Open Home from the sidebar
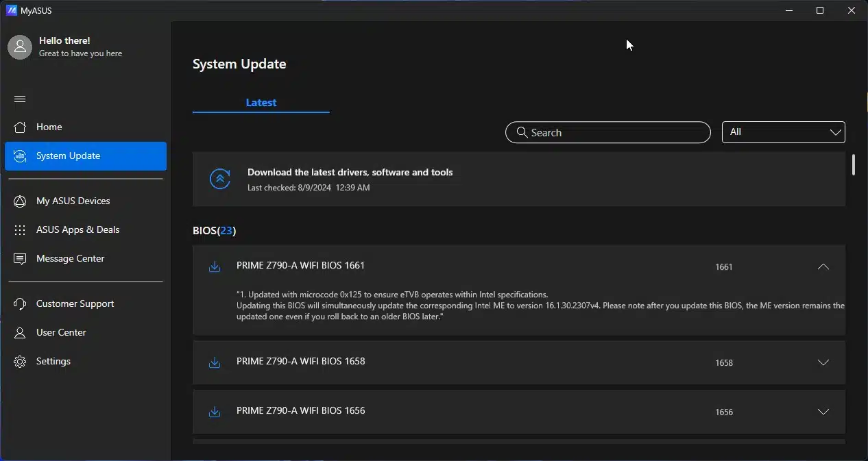 [49, 127]
